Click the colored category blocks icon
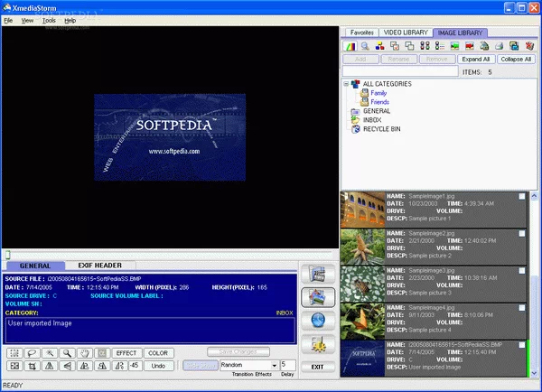 point(380,46)
